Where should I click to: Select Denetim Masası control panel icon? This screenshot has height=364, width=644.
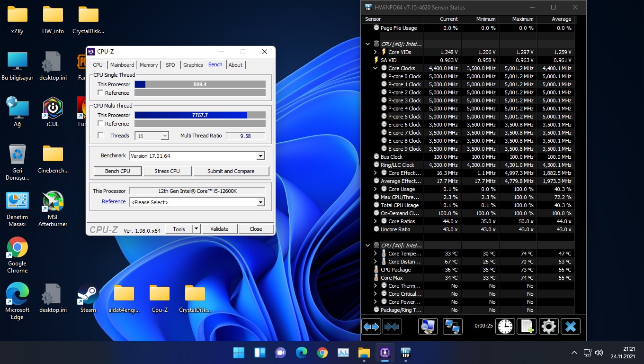(18, 209)
